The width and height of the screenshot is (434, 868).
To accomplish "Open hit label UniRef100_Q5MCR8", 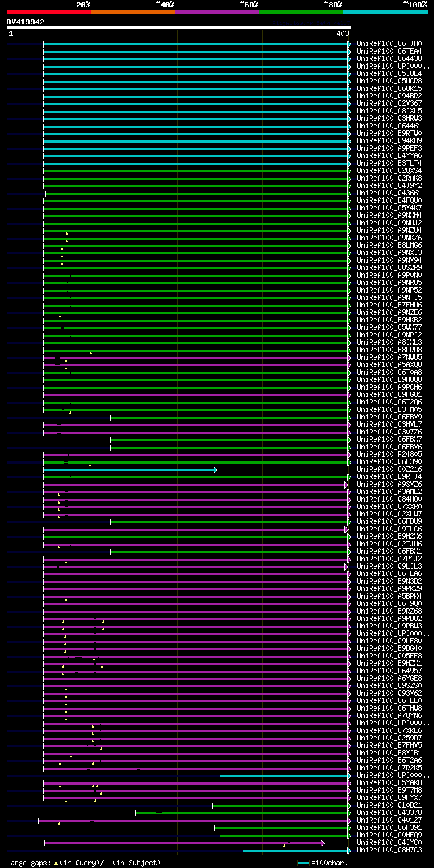I will pos(389,81).
